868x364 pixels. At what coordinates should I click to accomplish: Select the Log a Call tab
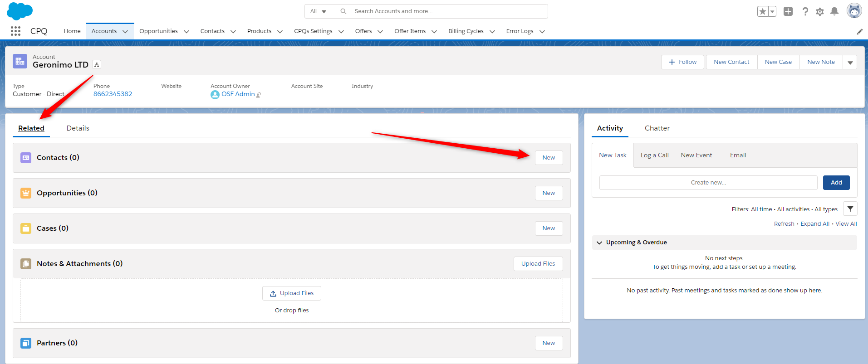coord(654,155)
